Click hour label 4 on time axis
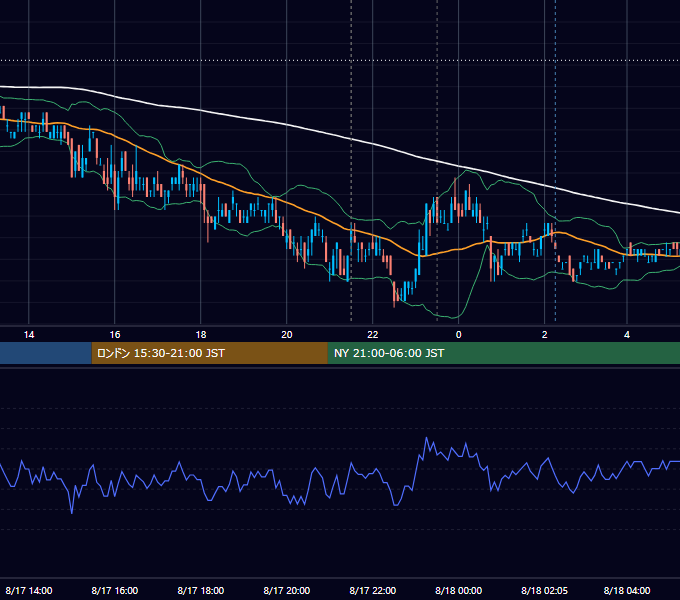Image resolution: width=680 pixels, height=600 pixels. coord(627,335)
